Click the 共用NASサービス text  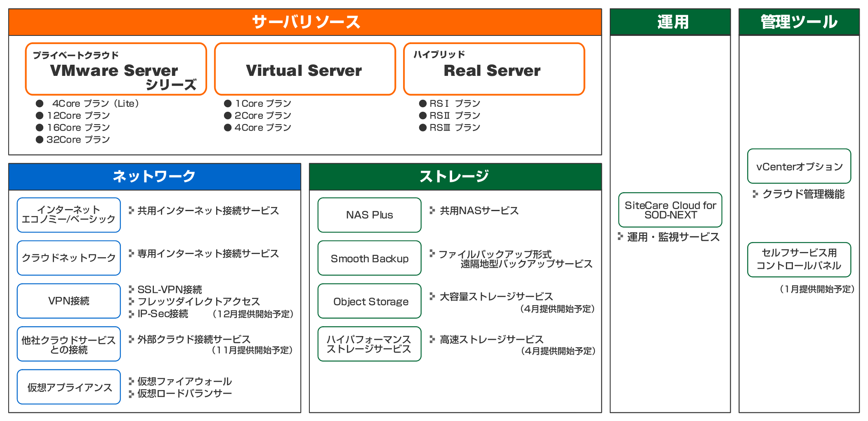coord(479,211)
